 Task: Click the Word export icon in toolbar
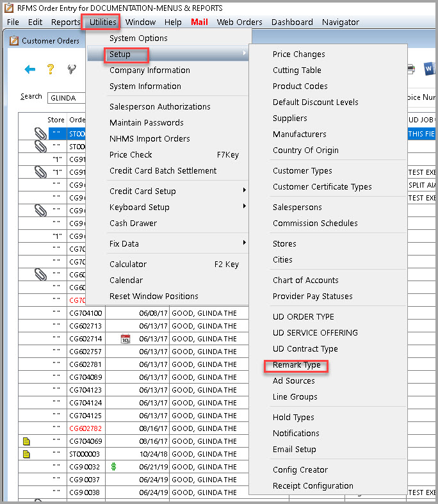tap(430, 69)
